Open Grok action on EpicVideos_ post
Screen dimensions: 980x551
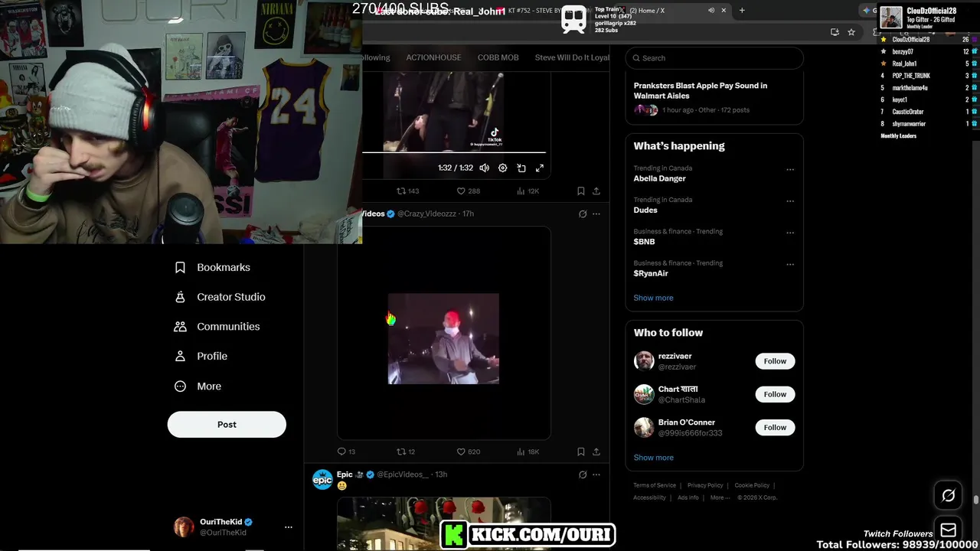click(583, 474)
